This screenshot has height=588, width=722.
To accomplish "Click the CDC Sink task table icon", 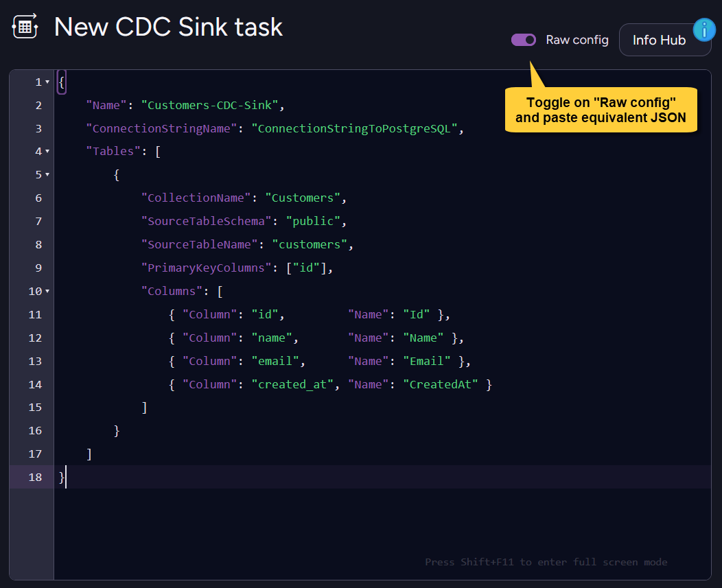I will pyautogui.click(x=25, y=27).
